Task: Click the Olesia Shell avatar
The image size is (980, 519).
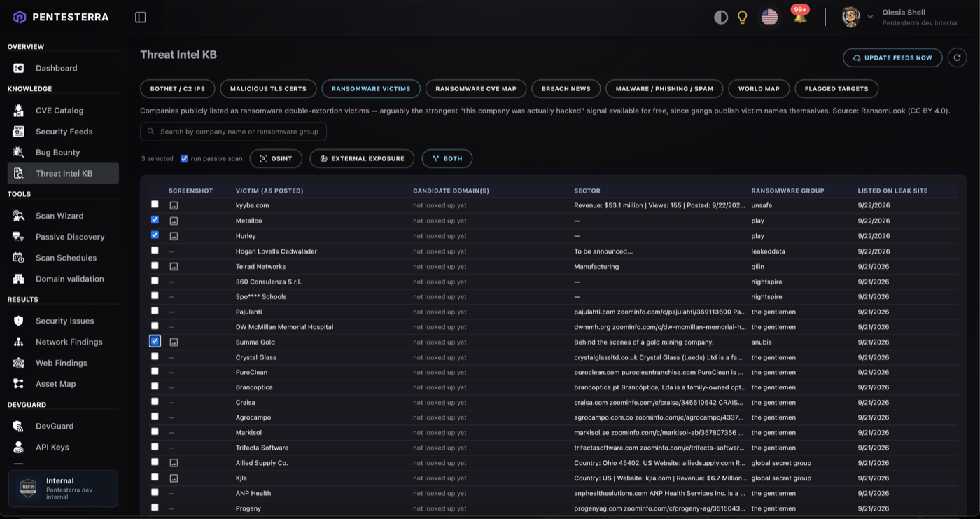Action: click(x=850, y=18)
